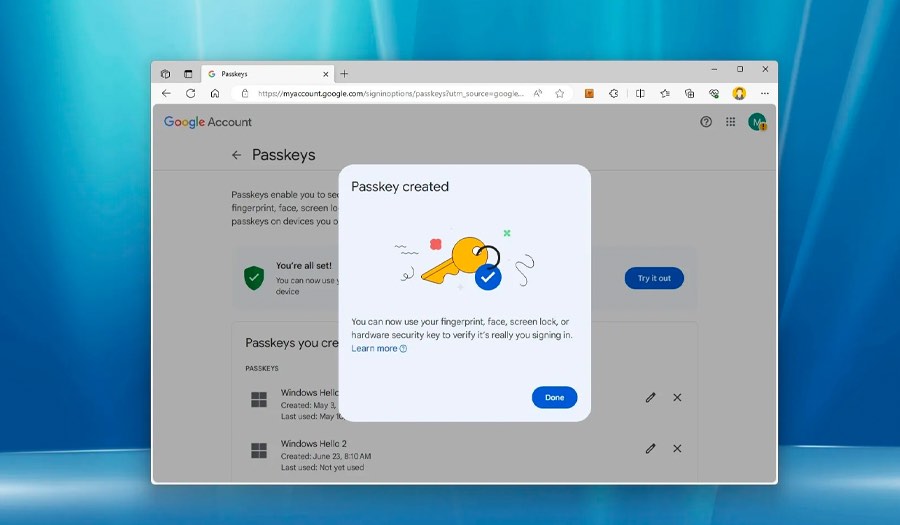
Task: Open the browser settings ellipsis menu
Action: click(x=765, y=93)
